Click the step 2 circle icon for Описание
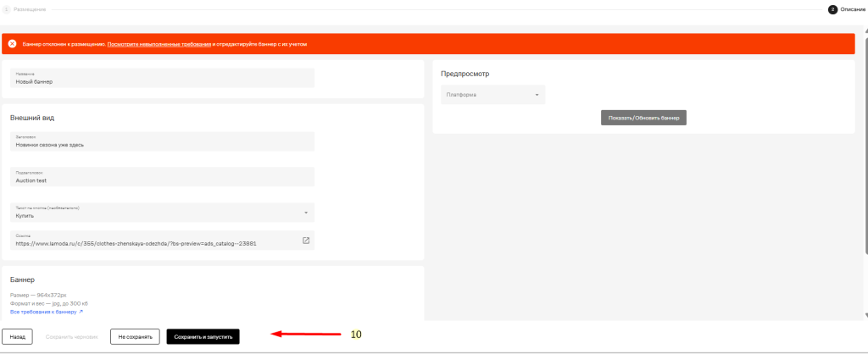This screenshot has width=868, height=354. tap(832, 9)
